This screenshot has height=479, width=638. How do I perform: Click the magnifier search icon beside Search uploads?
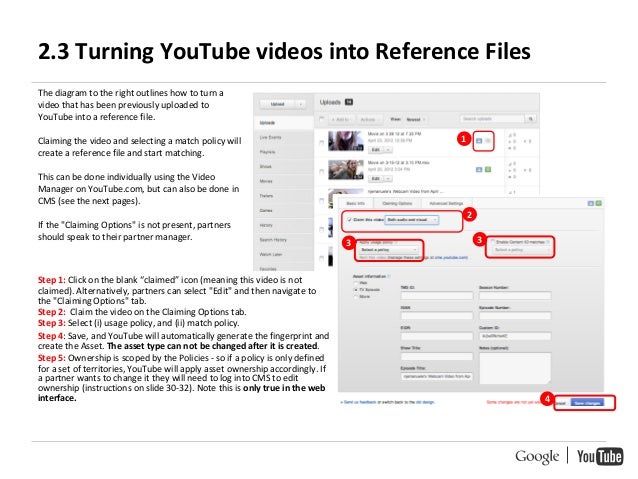point(531,119)
